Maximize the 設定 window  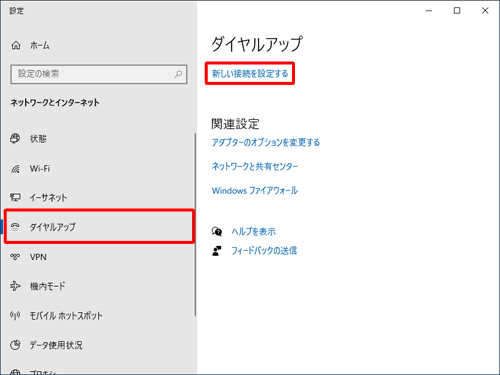tap(457, 11)
